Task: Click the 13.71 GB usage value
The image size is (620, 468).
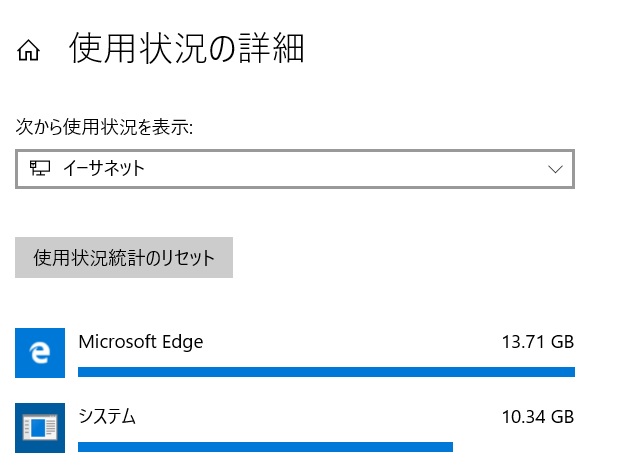Action: [538, 342]
